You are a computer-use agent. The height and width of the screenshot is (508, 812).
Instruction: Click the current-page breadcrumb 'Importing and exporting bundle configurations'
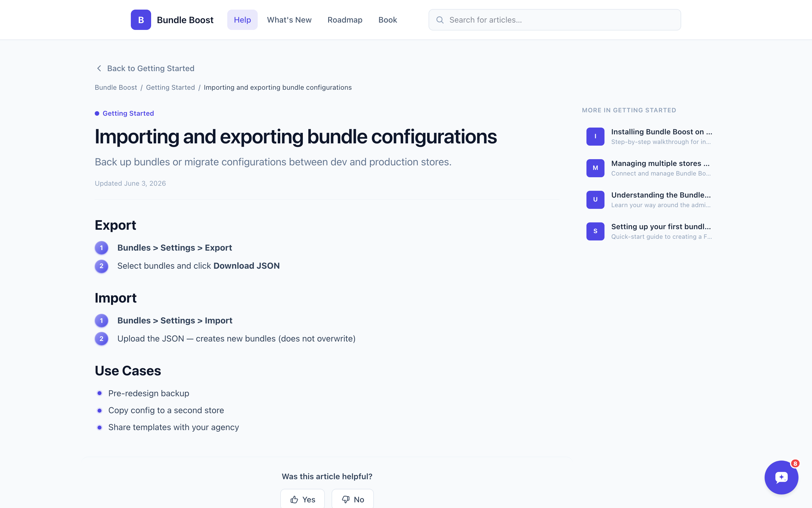pyautogui.click(x=277, y=87)
